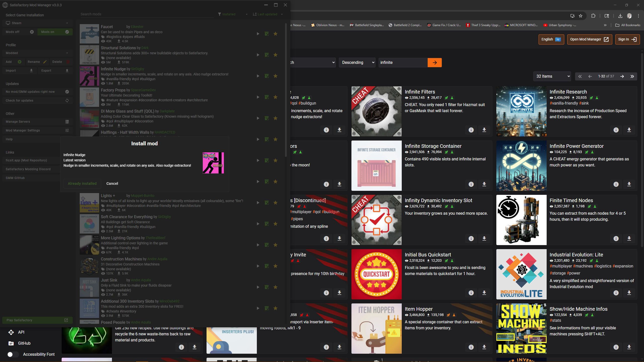
Task: Click the installed icon for Just Sink
Action: 267,287
